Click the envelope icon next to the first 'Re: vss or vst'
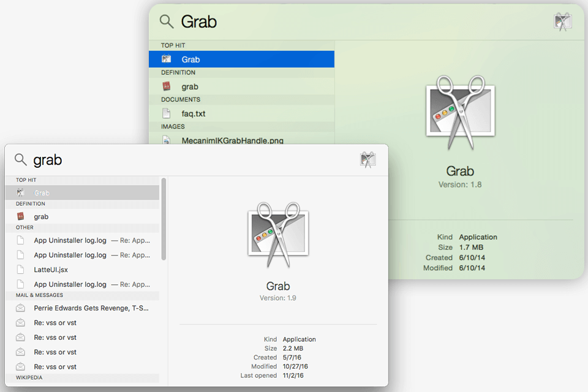Viewport: 588px width, 392px height. (x=20, y=323)
